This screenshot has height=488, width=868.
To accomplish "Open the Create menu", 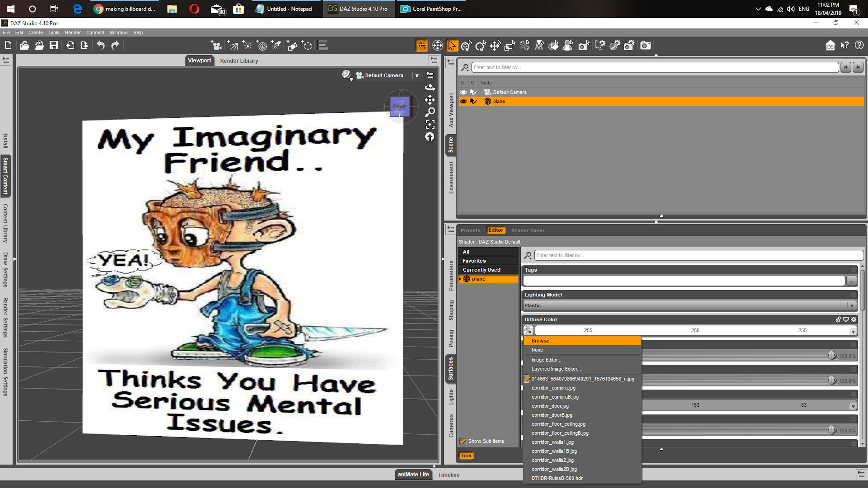I will click(x=35, y=33).
